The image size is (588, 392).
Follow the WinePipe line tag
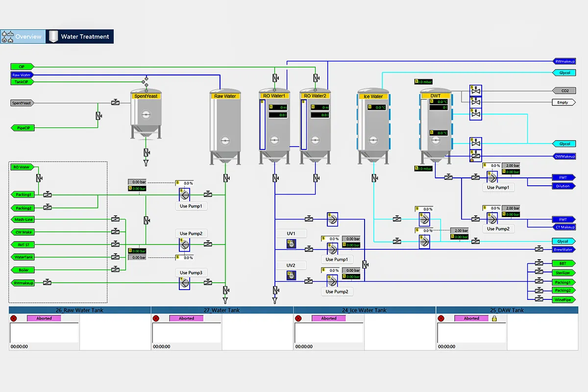pyautogui.click(x=563, y=299)
